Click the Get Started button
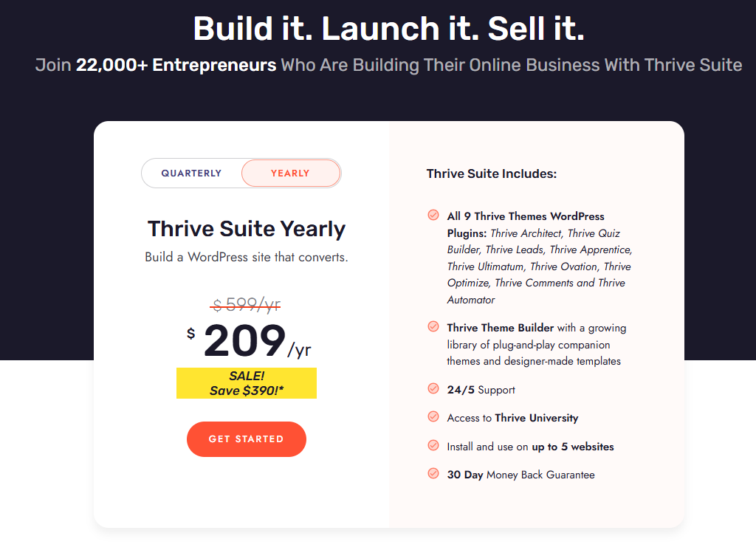The width and height of the screenshot is (756, 550). (x=247, y=439)
